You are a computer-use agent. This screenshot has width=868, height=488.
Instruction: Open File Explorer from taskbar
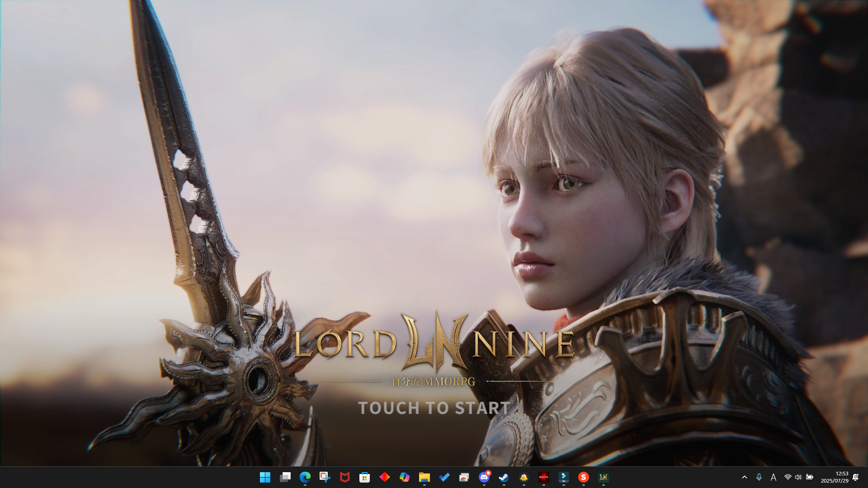point(424,477)
